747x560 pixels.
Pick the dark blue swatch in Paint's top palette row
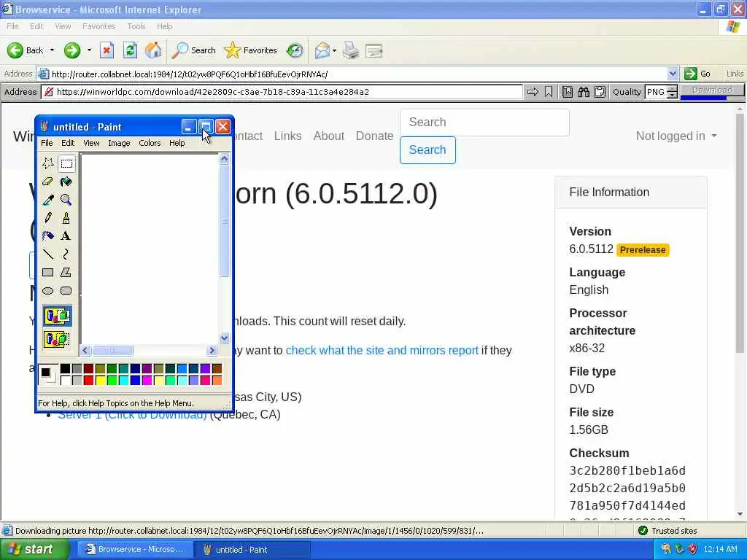[x=135, y=368]
